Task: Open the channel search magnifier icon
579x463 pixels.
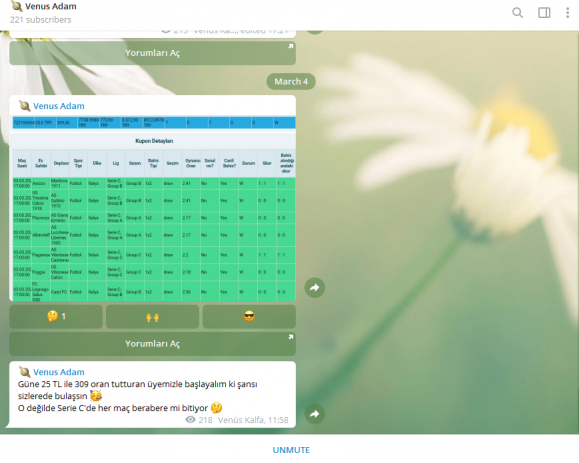Action: [517, 13]
